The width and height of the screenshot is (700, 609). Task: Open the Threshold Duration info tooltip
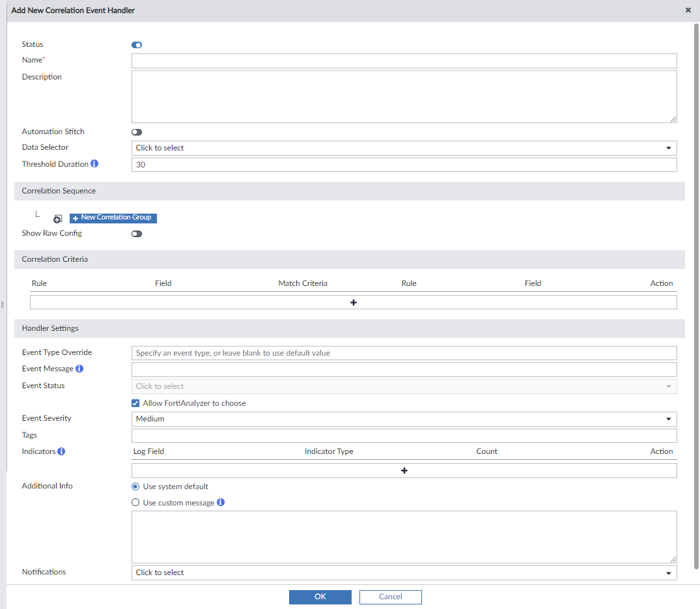pyautogui.click(x=94, y=163)
